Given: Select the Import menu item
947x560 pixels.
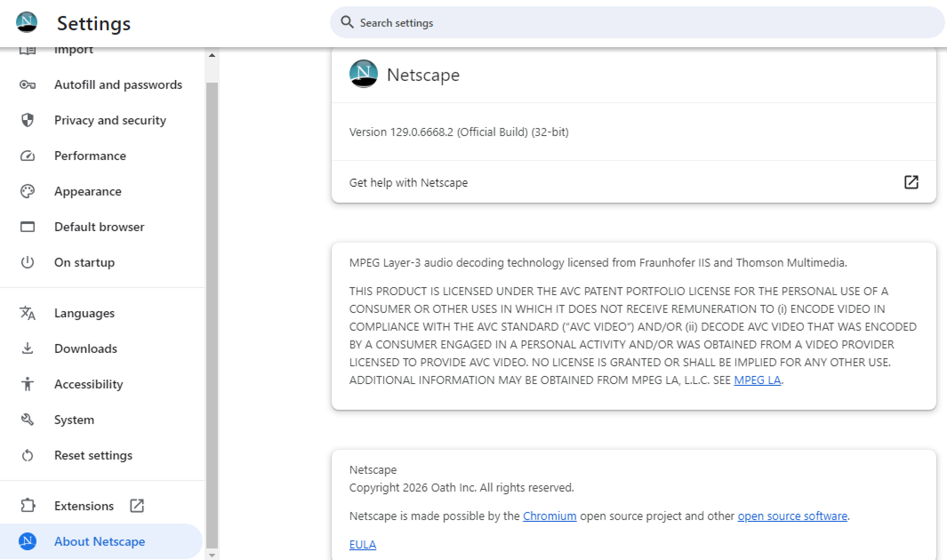Looking at the screenshot, I should coord(74,49).
